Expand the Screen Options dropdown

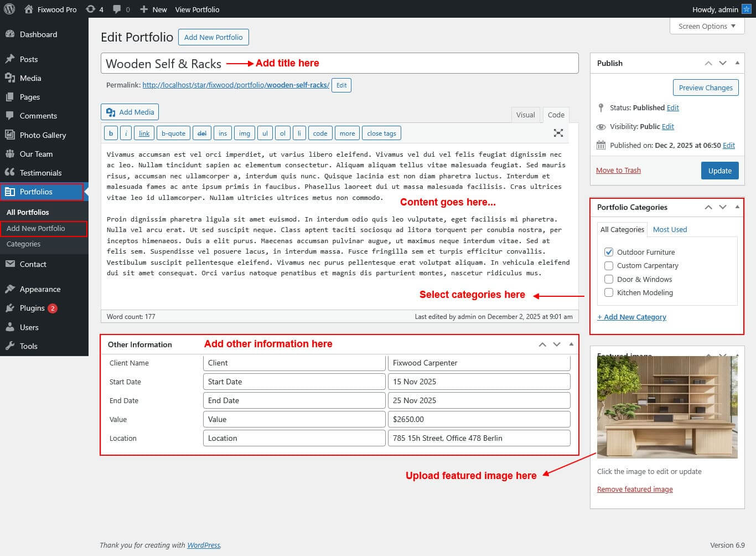point(707,26)
